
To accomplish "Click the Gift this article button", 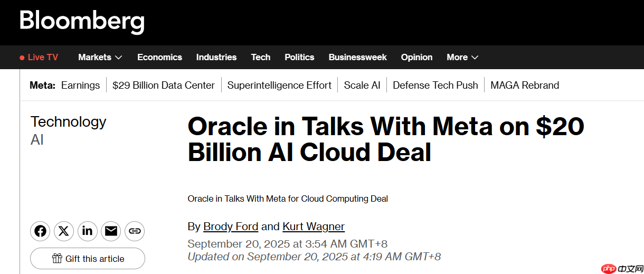I will (88, 258).
